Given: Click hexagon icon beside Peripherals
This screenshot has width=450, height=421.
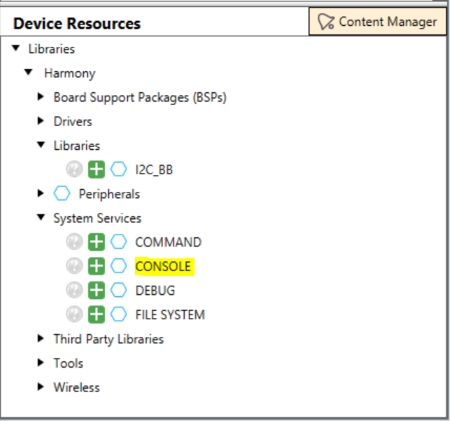Looking at the screenshot, I should pos(62,193).
